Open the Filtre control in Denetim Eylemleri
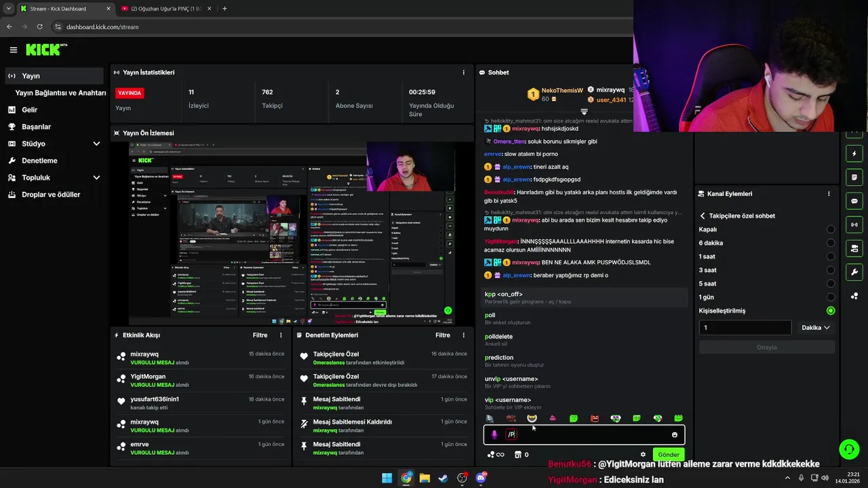Image resolution: width=868 pixels, height=488 pixels. [x=443, y=335]
